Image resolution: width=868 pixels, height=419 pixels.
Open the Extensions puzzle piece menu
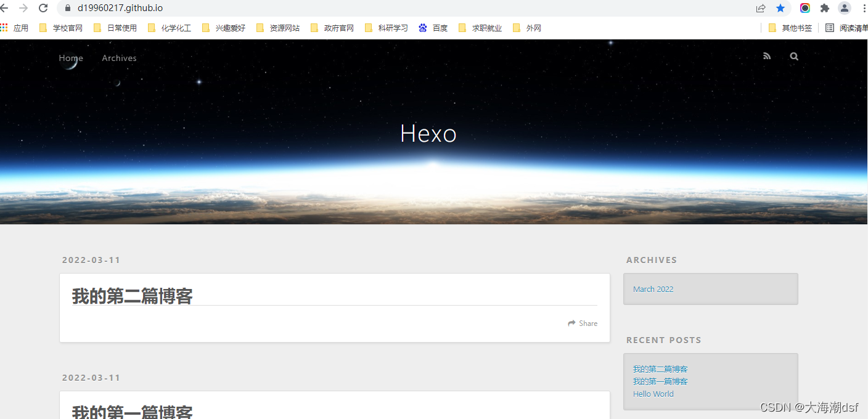(x=825, y=8)
